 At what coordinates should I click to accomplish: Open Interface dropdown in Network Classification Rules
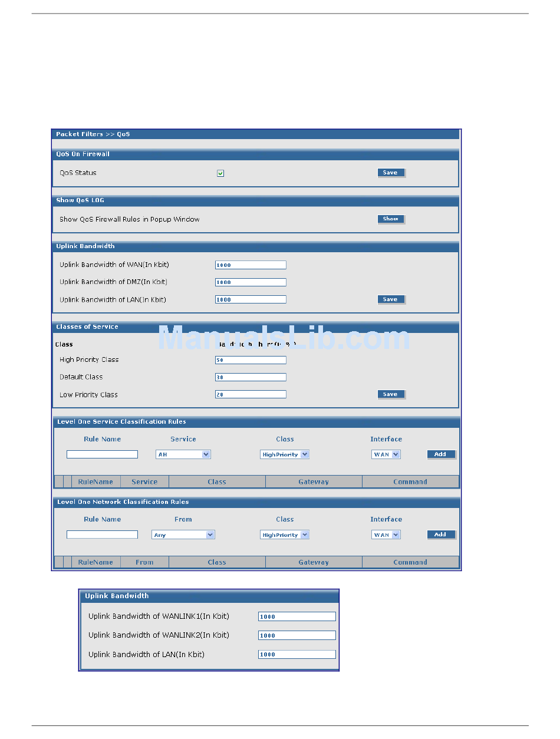coord(386,535)
